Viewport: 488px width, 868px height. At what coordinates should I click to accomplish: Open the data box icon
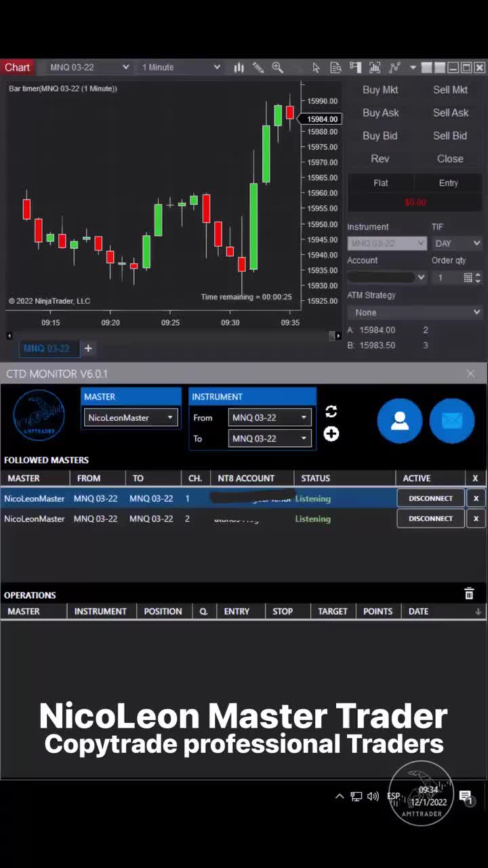click(335, 67)
